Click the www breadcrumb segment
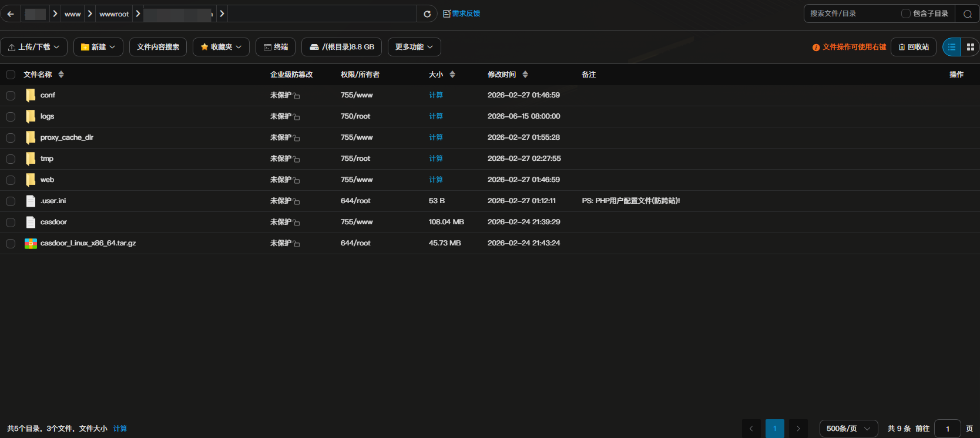 [72, 14]
